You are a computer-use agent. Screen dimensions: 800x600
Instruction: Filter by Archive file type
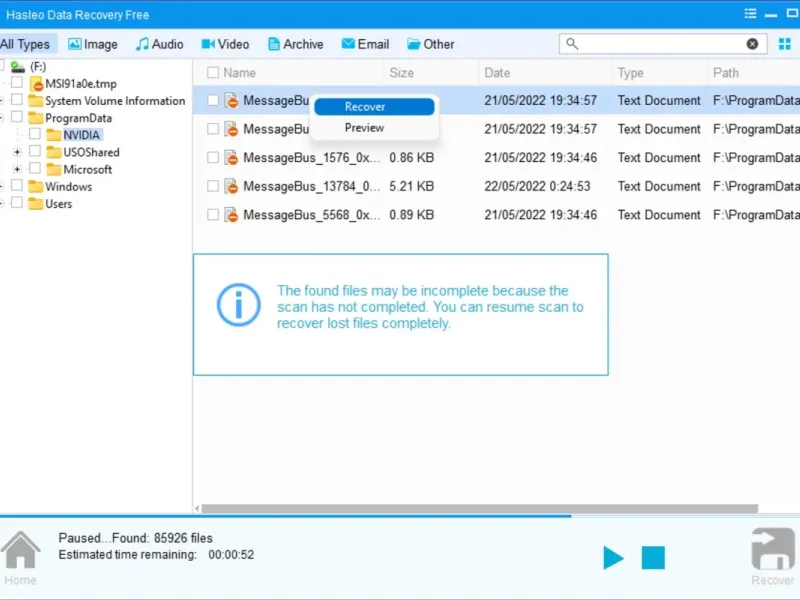click(x=295, y=44)
